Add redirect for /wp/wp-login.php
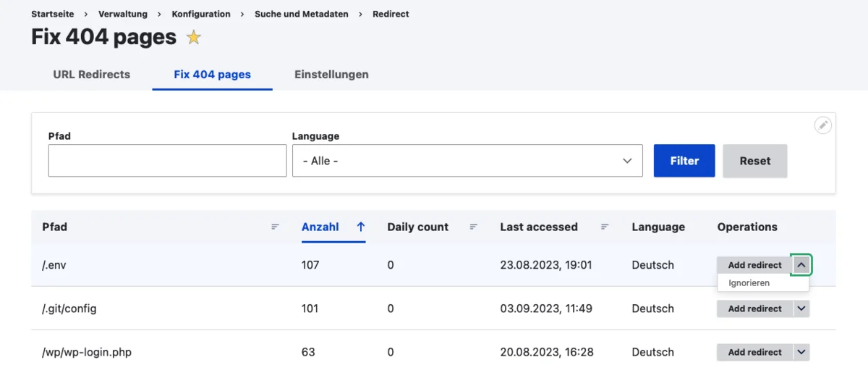The width and height of the screenshot is (868, 373). [754, 352]
